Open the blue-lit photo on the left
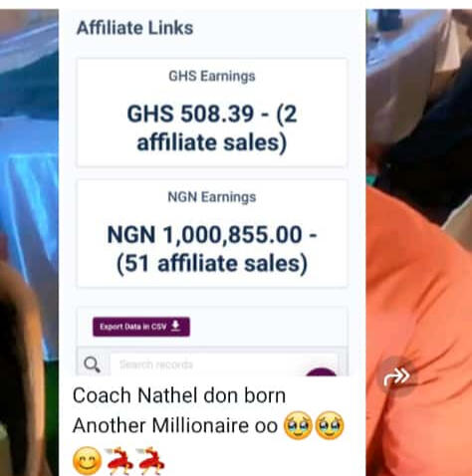Image resolution: width=472 pixels, height=476 pixels. click(29, 242)
